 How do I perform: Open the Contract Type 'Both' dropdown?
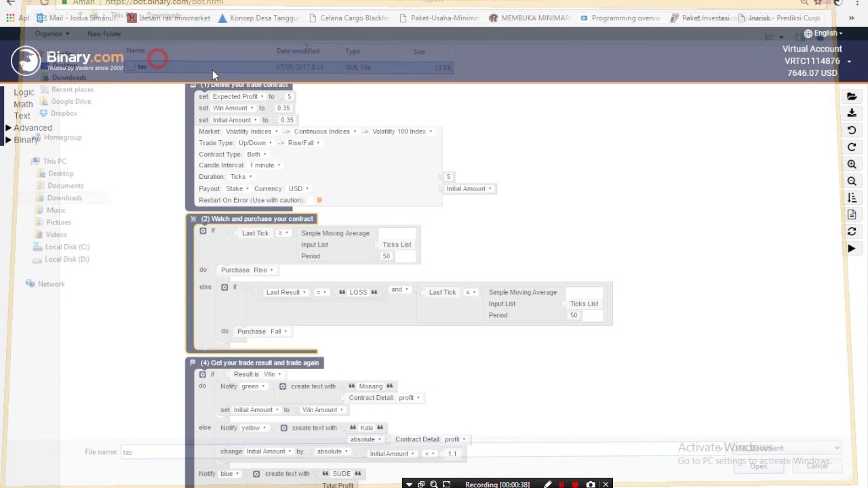pyautogui.click(x=256, y=155)
